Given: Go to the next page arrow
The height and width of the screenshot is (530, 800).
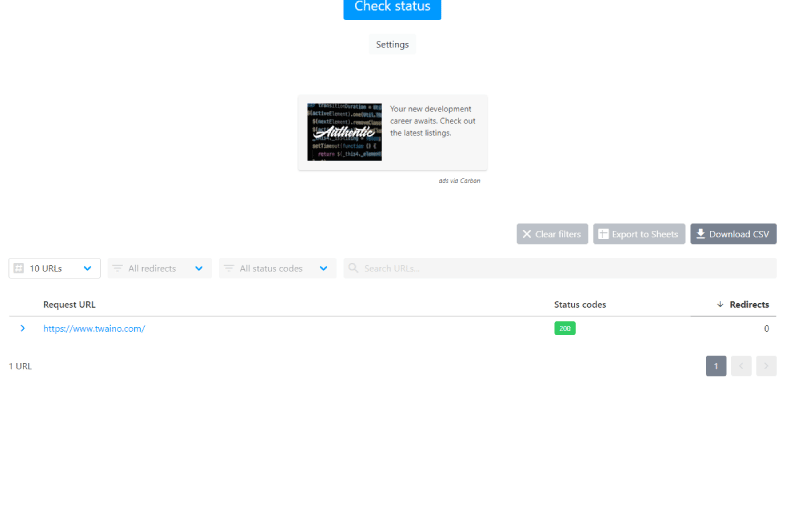Looking at the screenshot, I should [x=766, y=366].
